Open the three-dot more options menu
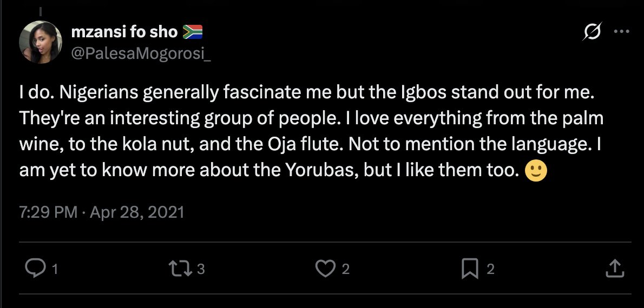 (x=619, y=32)
